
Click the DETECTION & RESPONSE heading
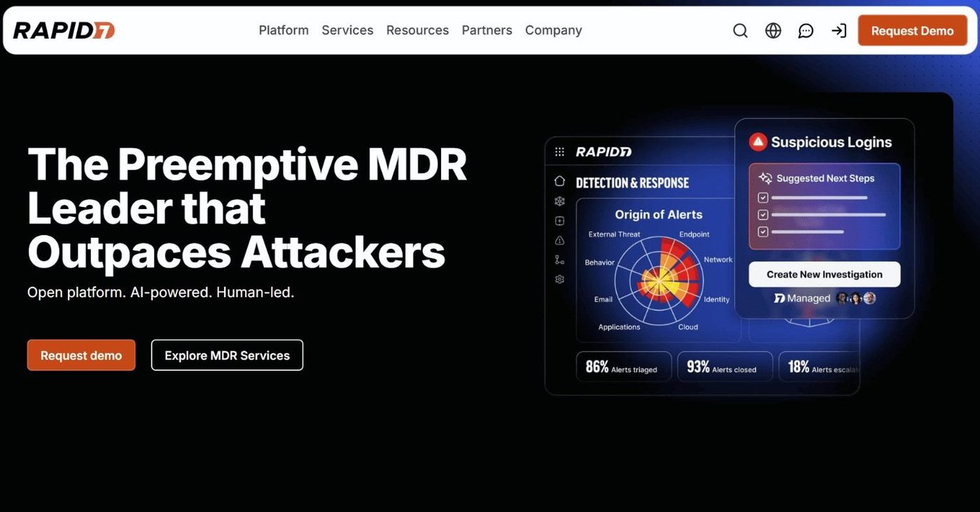[632, 183]
